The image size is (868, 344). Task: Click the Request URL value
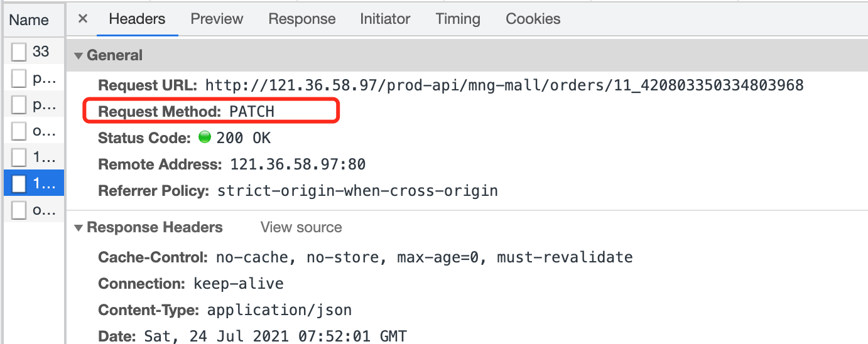(x=504, y=85)
